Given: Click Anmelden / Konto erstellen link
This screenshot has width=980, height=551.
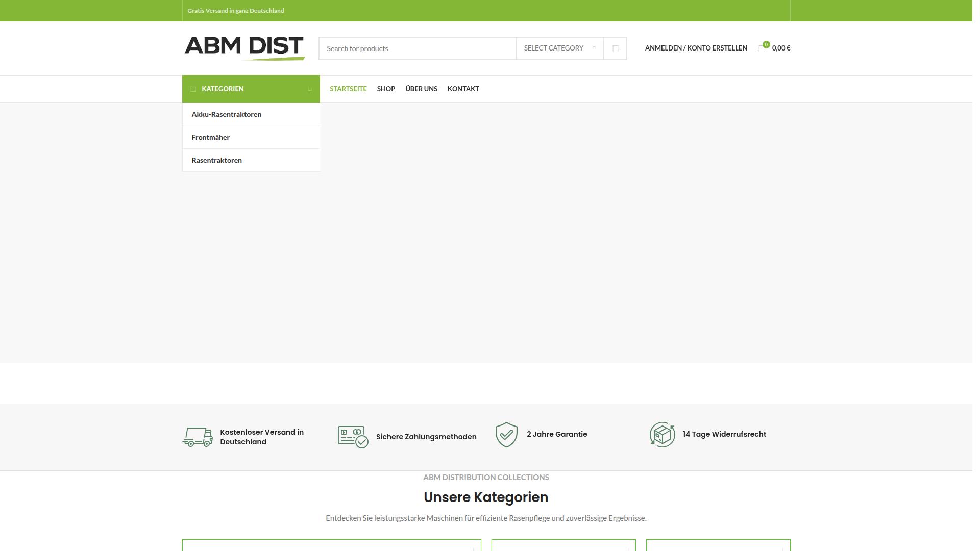Looking at the screenshot, I should pyautogui.click(x=696, y=48).
